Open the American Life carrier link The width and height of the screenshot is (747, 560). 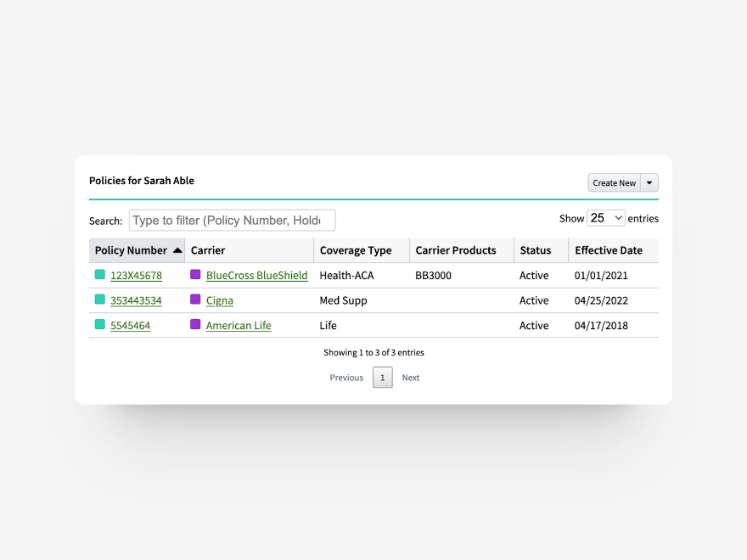coord(239,326)
